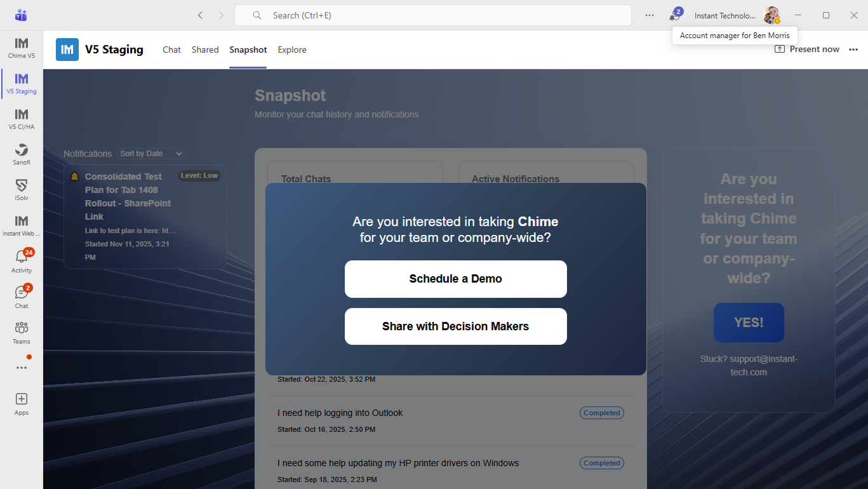Open the Apps store icon

pyautogui.click(x=22, y=403)
